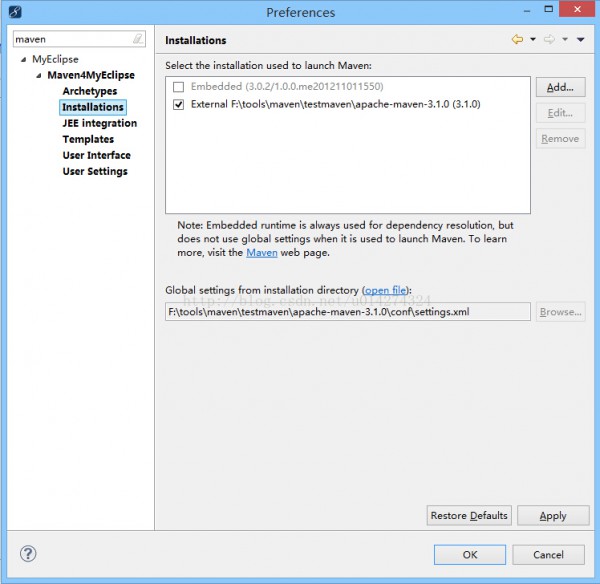Click the greyed forward arrow icon
This screenshot has width=600, height=584.
click(x=549, y=39)
